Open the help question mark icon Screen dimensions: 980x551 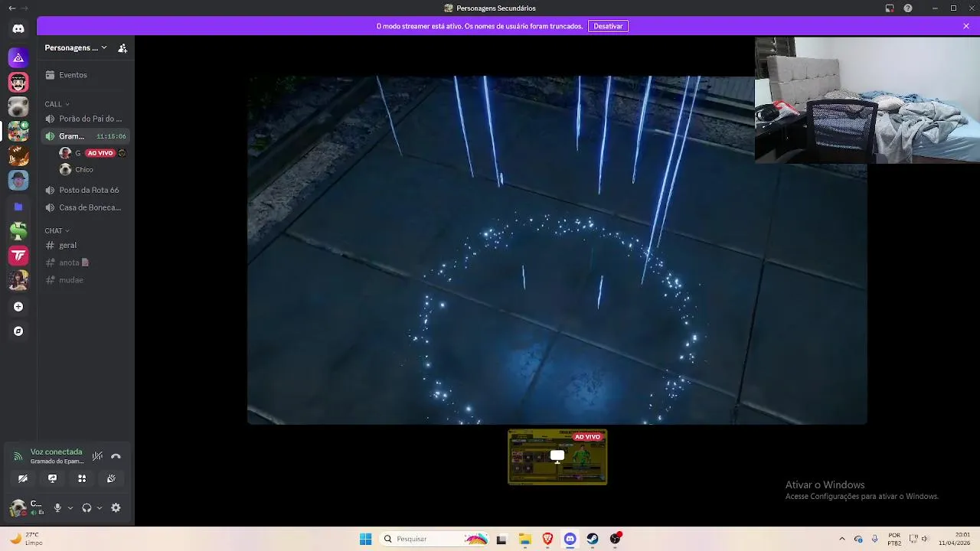click(x=908, y=8)
